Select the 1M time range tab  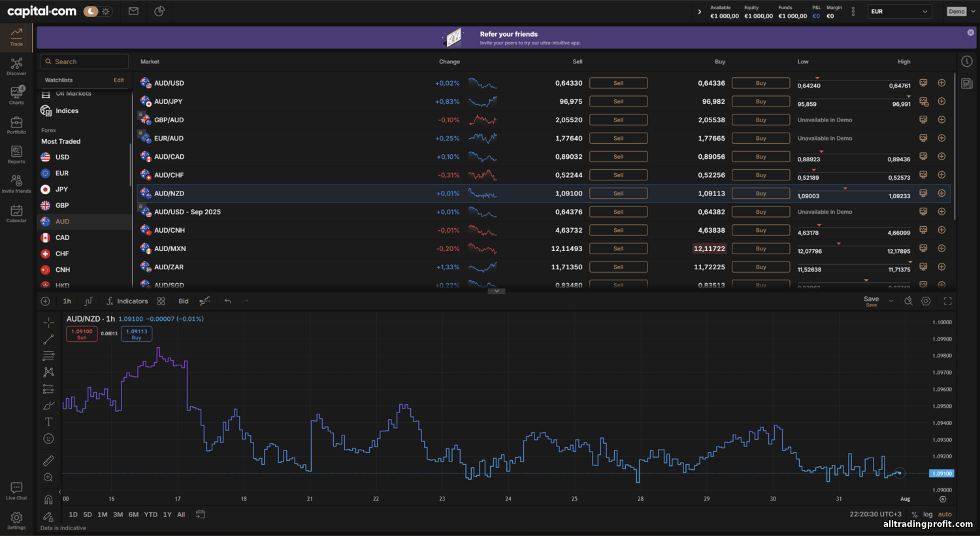pyautogui.click(x=103, y=514)
